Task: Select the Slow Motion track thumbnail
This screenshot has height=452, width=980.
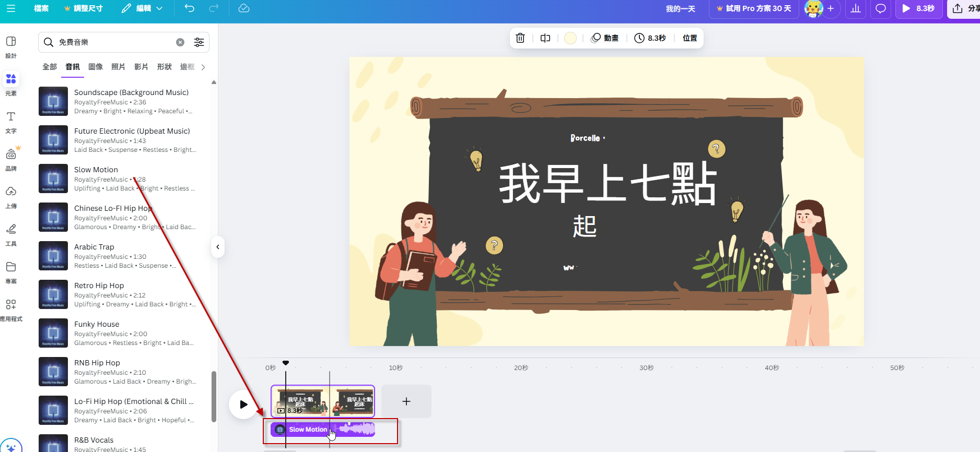Action: tap(53, 179)
